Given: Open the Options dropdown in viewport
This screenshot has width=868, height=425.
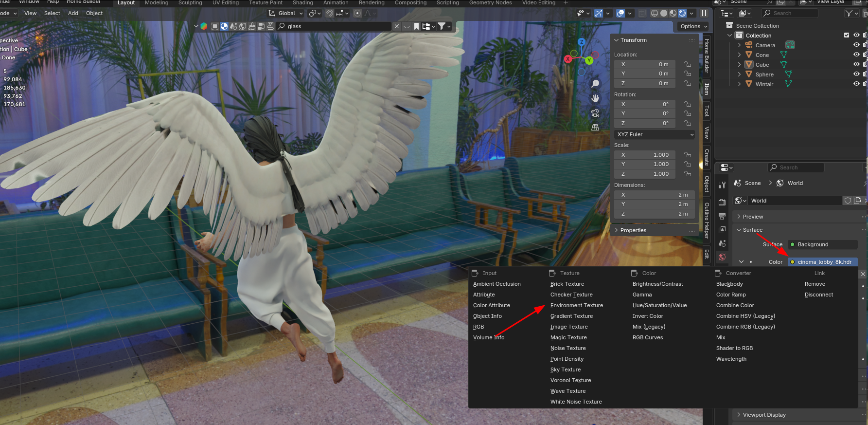Looking at the screenshot, I should [693, 26].
